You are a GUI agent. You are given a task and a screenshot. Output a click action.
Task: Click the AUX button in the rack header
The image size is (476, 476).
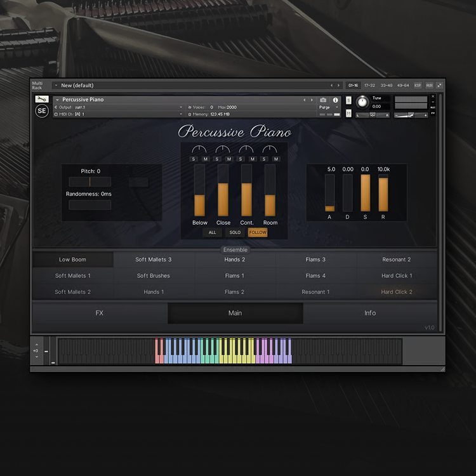430,85
